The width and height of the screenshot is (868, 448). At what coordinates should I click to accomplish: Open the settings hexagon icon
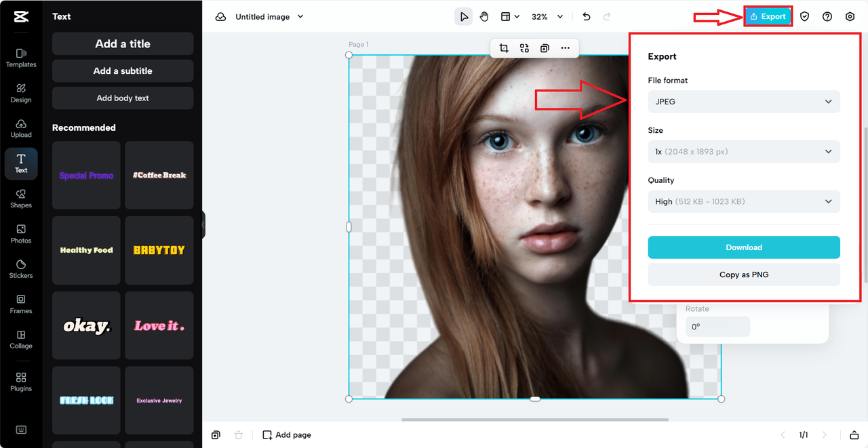(x=850, y=17)
